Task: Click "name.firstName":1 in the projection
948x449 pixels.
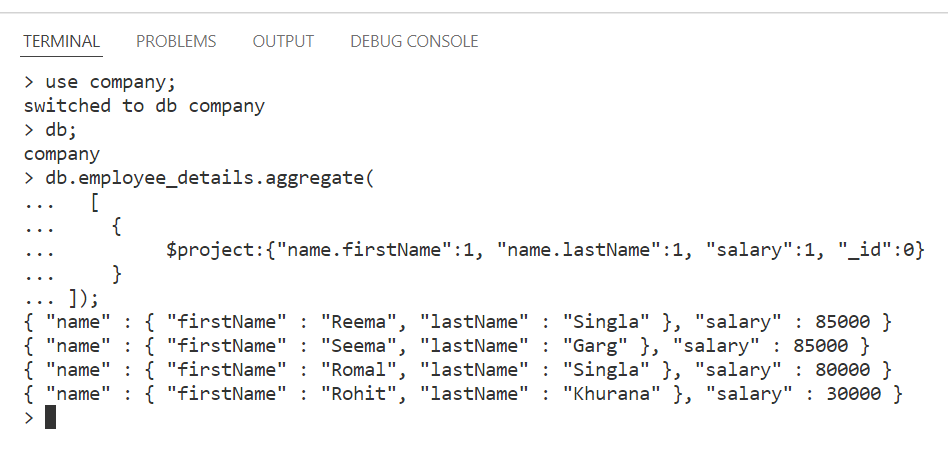Action: tap(375, 250)
